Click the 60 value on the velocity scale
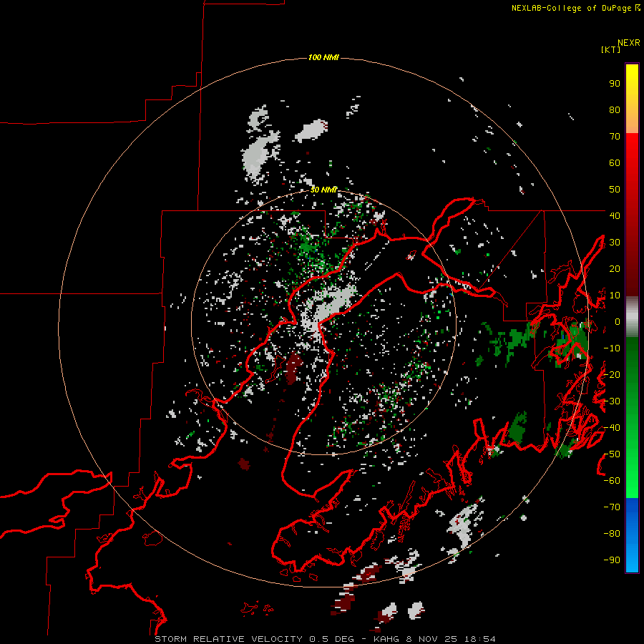This screenshot has width=644, height=644. 615,163
